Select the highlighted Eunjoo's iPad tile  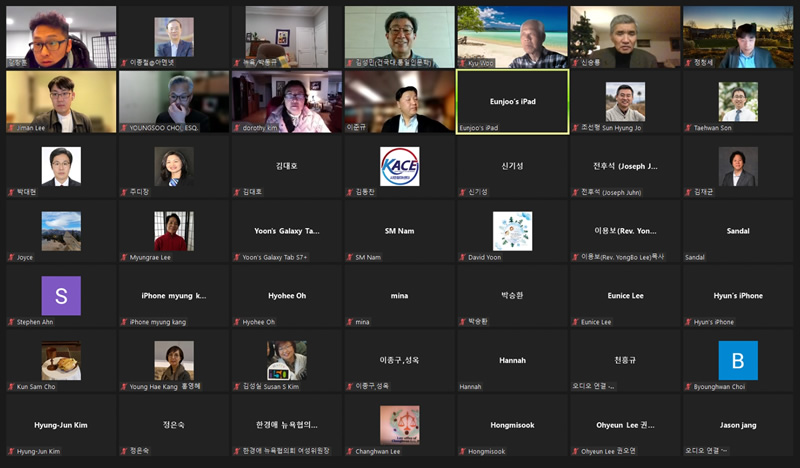[512, 101]
